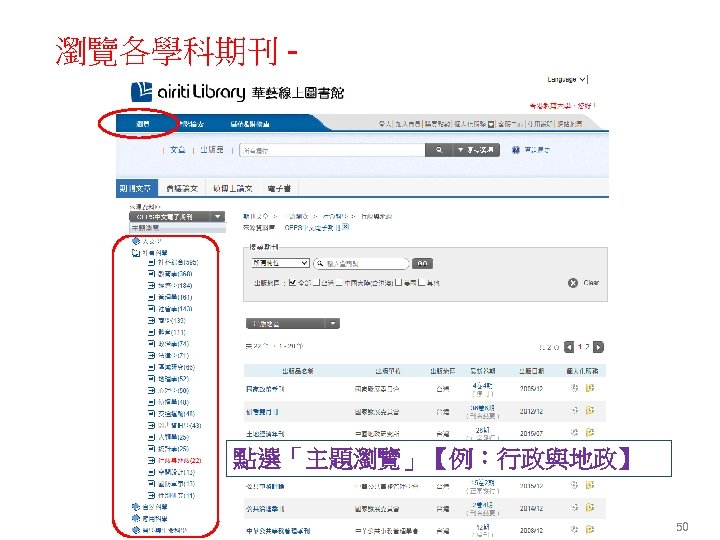Open the field select in journal search box
Image resolution: width=720 pixels, height=540 pixels.
pyautogui.click(x=280, y=263)
